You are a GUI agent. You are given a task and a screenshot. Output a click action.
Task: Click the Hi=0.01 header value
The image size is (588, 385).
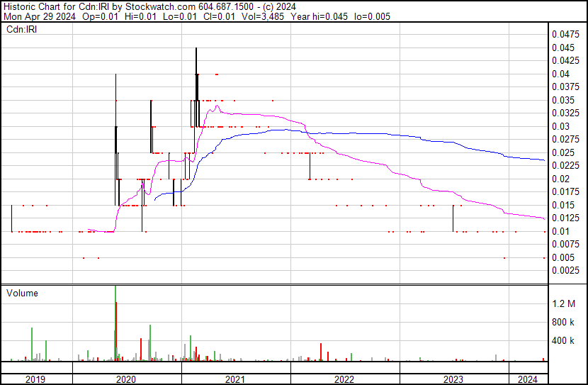[142, 16]
